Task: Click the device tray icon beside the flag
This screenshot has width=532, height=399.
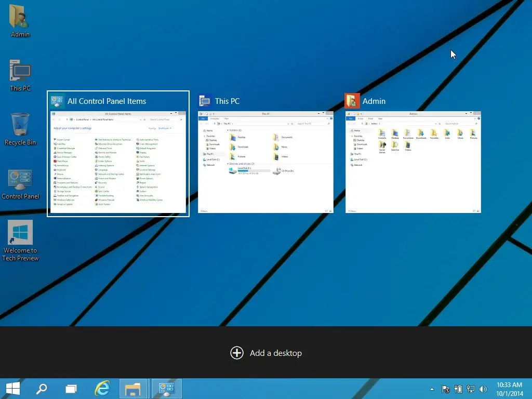Action: [458, 389]
